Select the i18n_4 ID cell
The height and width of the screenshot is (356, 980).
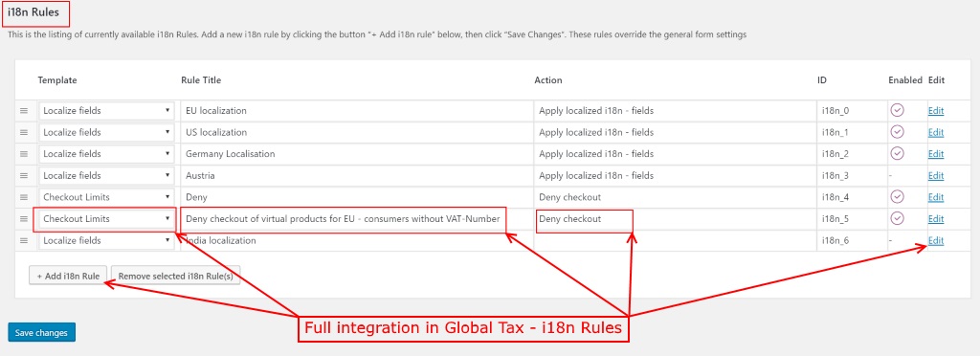(851, 197)
